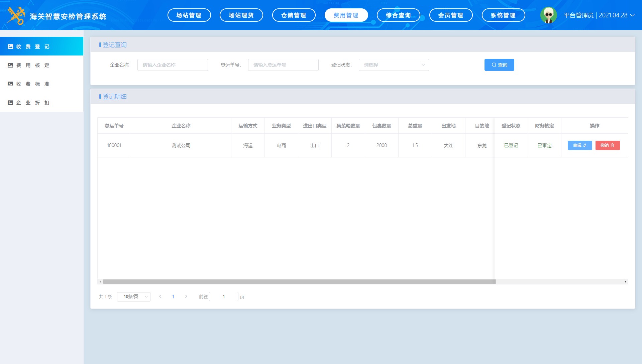Click the 收费标准 sidebar icon
The image size is (642, 364).
pyautogui.click(x=10, y=84)
